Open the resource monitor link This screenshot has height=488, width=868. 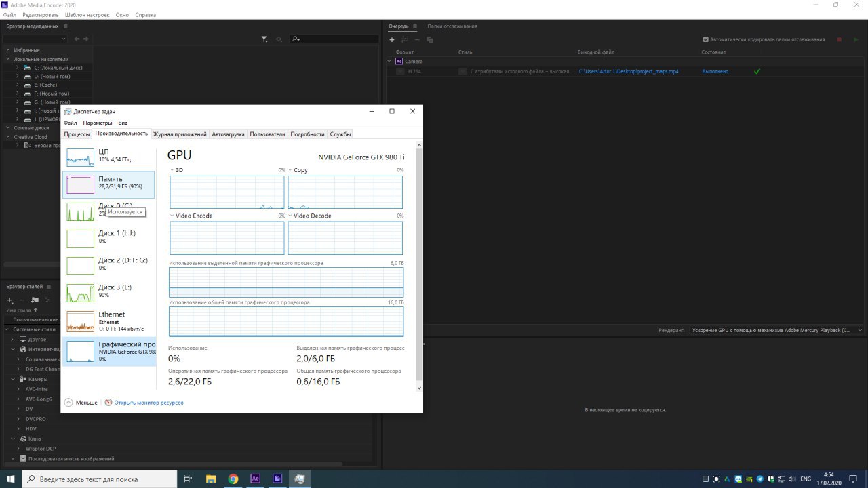click(149, 403)
